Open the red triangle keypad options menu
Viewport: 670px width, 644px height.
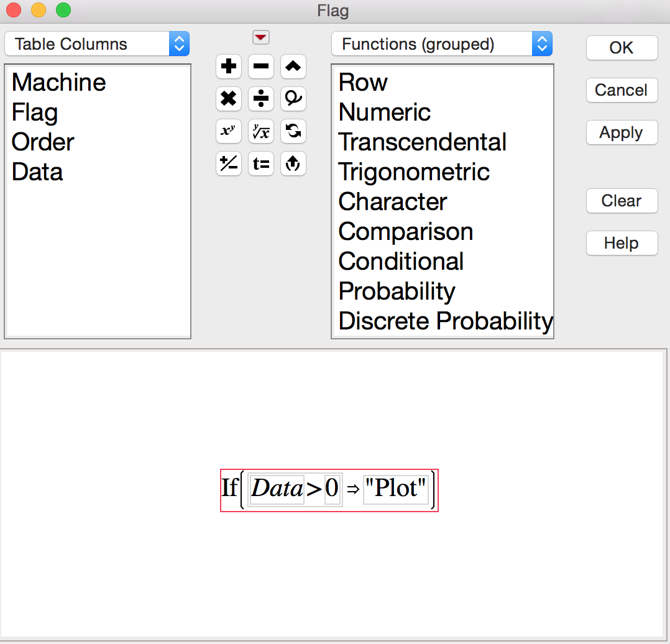[x=261, y=38]
